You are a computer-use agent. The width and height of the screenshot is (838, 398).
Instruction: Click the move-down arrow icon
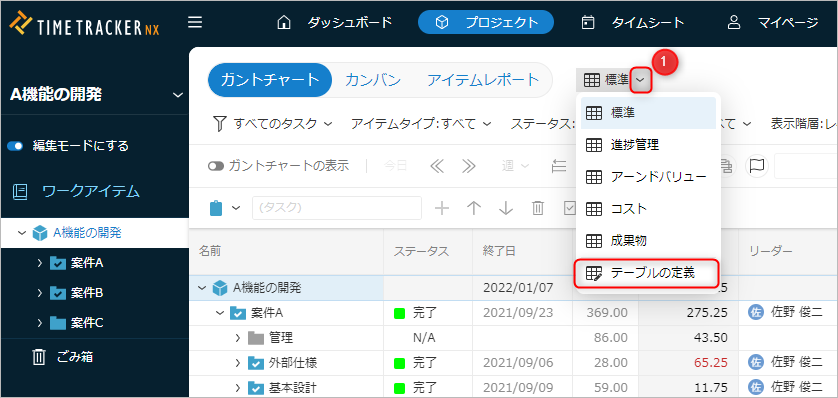point(506,208)
